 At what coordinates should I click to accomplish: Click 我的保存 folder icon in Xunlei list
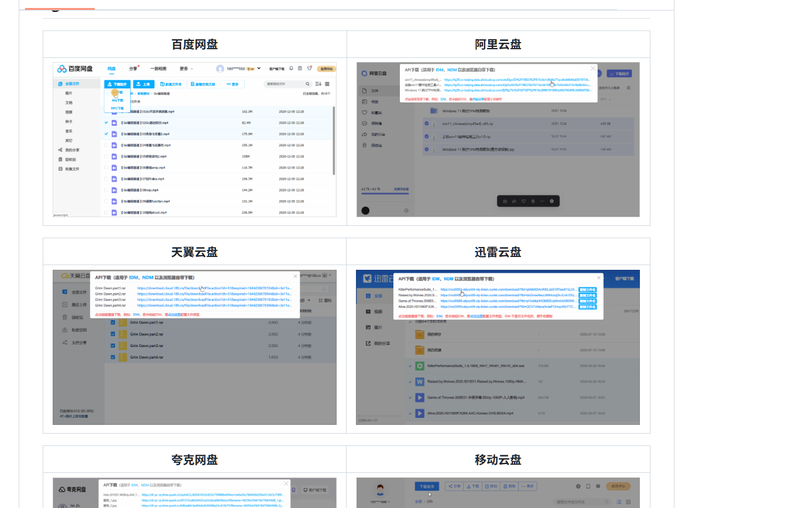tap(420, 335)
